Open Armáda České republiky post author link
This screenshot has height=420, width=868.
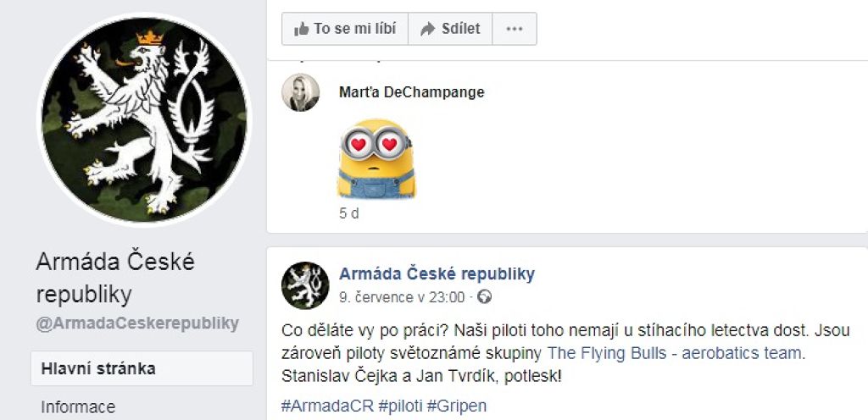point(437,274)
